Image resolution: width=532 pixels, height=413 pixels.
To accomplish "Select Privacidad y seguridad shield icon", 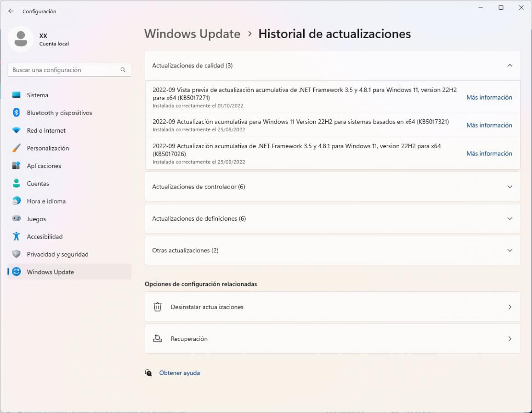I will (x=17, y=254).
